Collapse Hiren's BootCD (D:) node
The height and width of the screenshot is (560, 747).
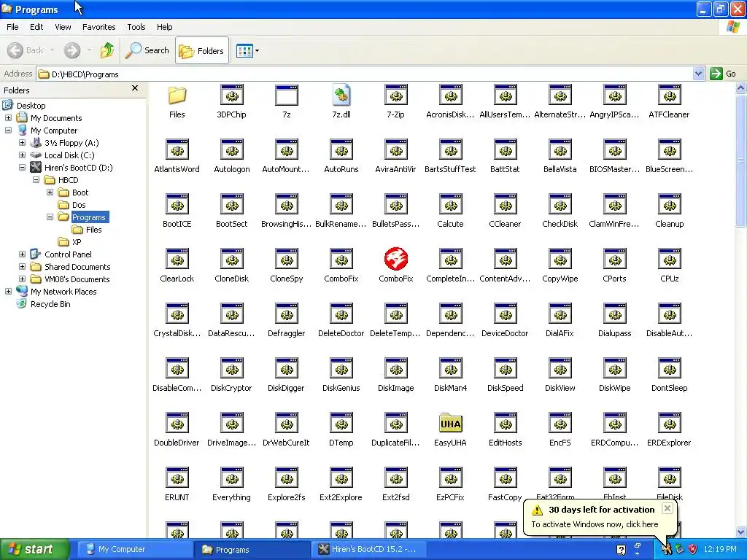click(x=22, y=167)
